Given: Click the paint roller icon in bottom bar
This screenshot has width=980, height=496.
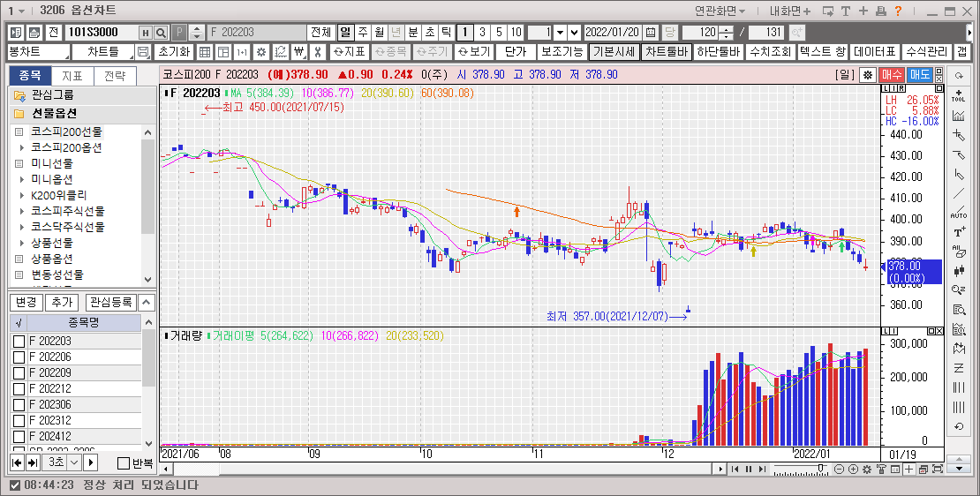Looking at the screenshot, I should (881, 470).
